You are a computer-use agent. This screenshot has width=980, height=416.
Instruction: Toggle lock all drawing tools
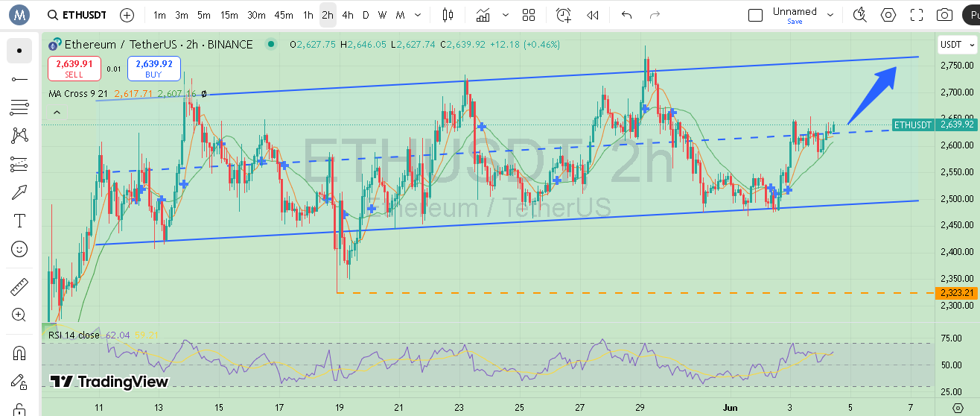click(x=19, y=409)
